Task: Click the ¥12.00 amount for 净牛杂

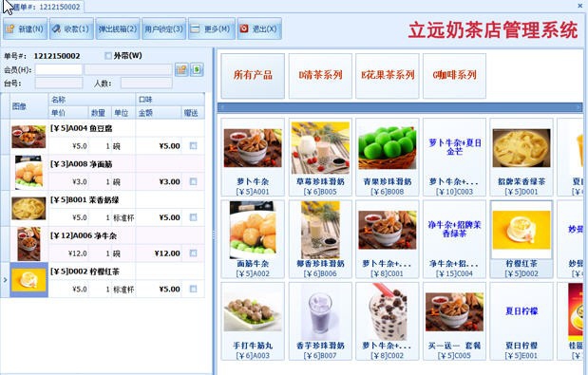Action: (167, 253)
